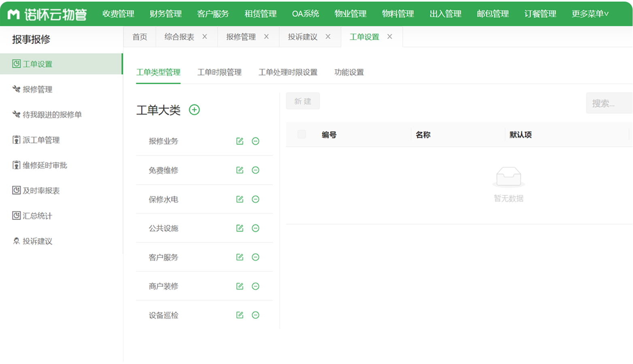Screen dimensions: 633x364
Task: Edit the 公共设施 category
Action: 240,228
